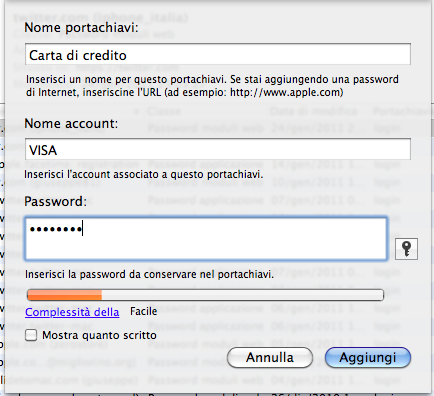The image size is (434, 396).
Task: Open the Complessità della link
Action: pos(72,312)
